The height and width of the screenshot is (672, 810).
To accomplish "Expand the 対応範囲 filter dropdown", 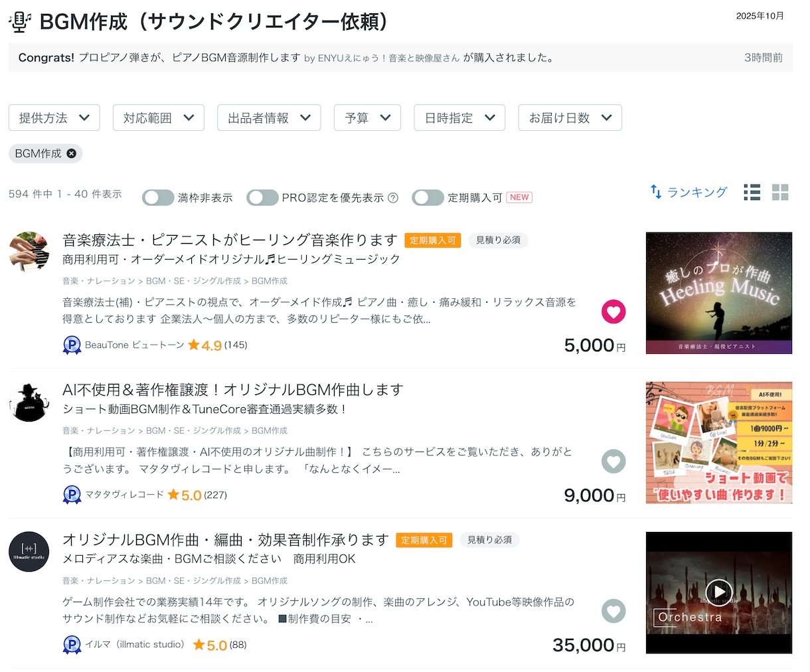I will point(159,118).
